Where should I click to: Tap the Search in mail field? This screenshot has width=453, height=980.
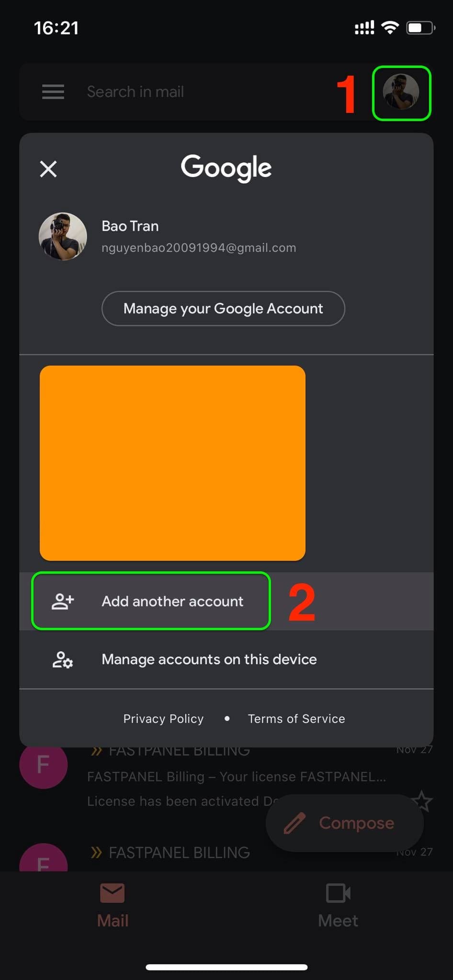(x=136, y=92)
